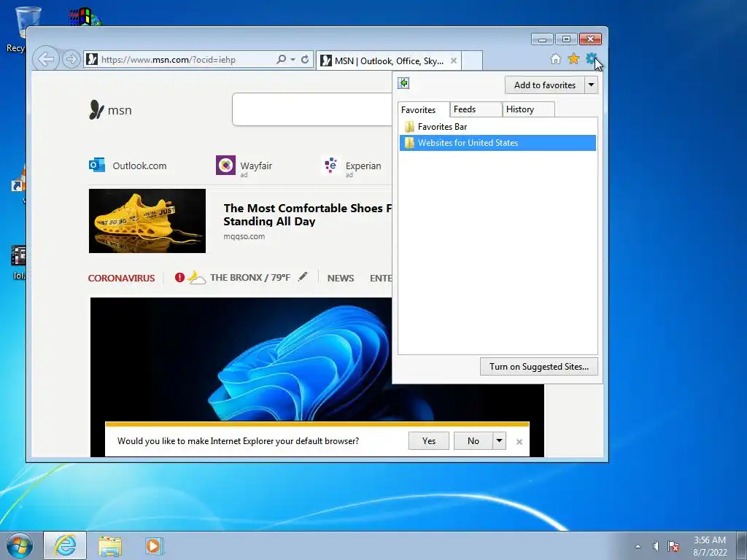Viewport: 747px width, 560px height.
Task: Click the Favorites star icon
Action: coord(573,59)
